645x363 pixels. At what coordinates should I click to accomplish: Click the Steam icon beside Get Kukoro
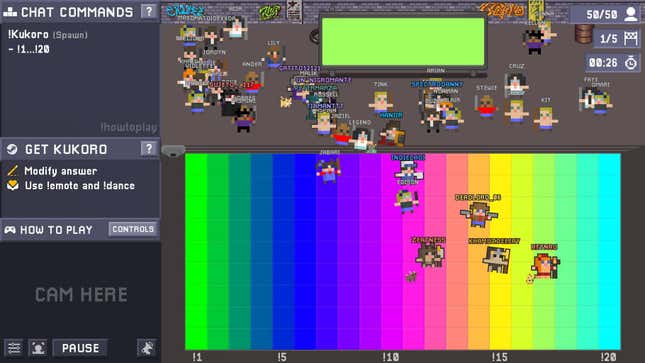12,149
